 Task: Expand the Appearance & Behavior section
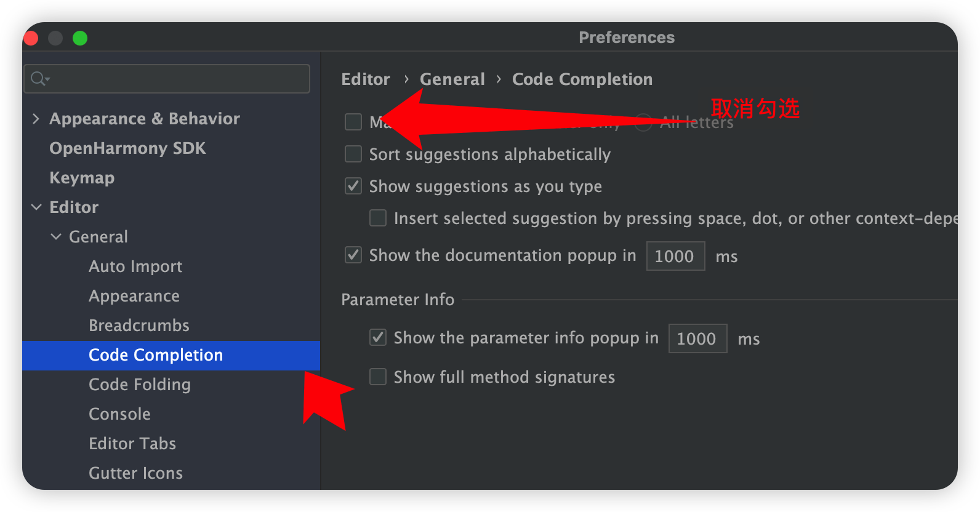(x=36, y=119)
